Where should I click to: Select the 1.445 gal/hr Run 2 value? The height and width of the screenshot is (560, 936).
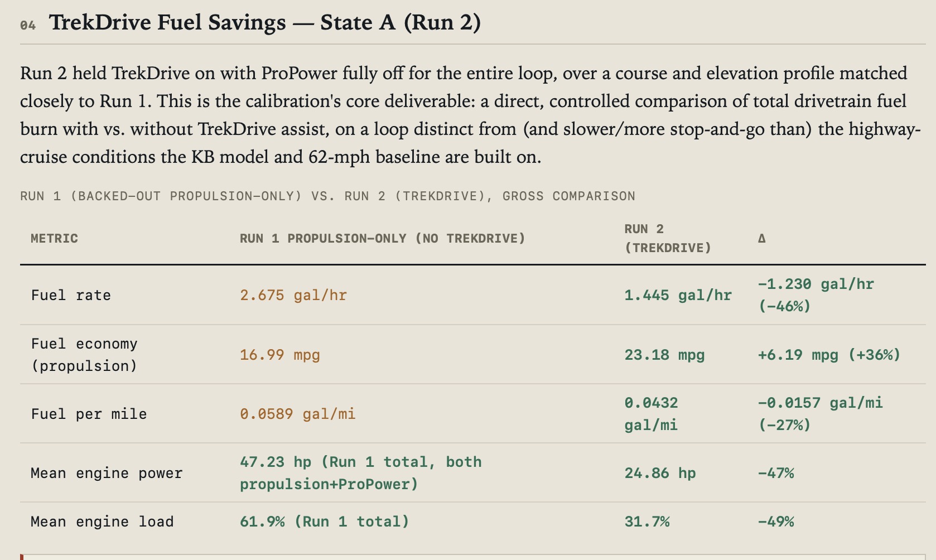click(x=678, y=295)
